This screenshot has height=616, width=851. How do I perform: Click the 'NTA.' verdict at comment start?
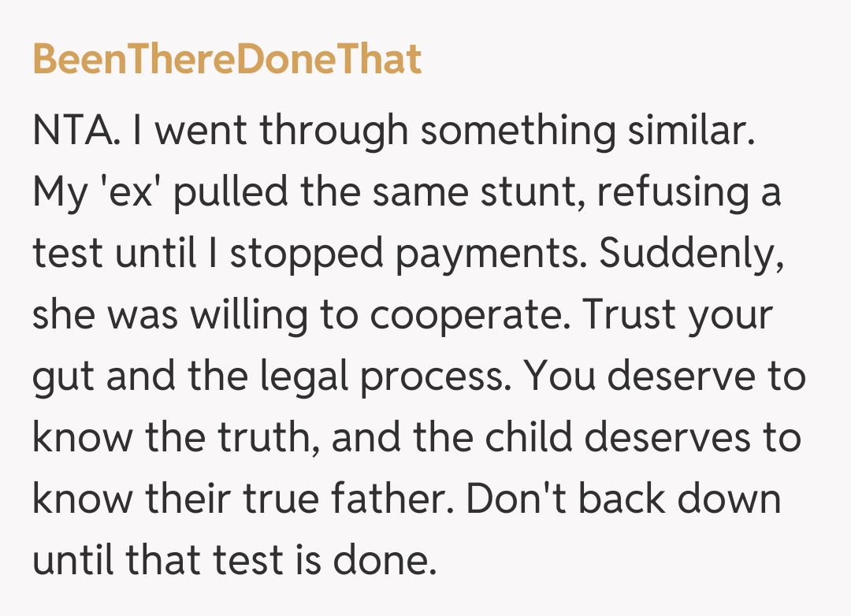76,132
